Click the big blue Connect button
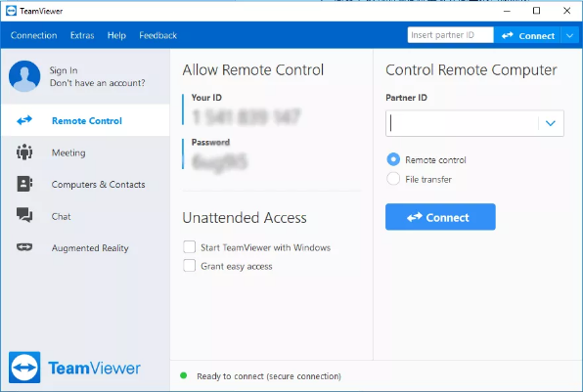 (x=440, y=217)
